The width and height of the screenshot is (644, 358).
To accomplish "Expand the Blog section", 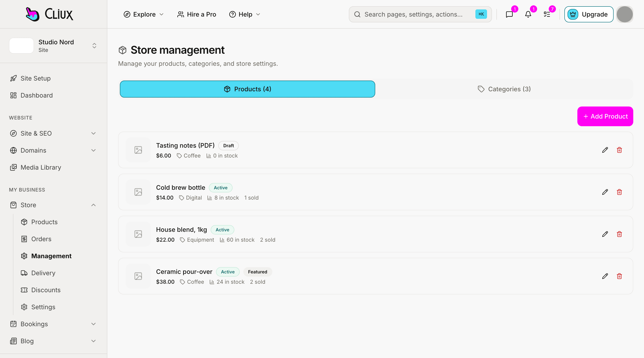I will tap(53, 341).
